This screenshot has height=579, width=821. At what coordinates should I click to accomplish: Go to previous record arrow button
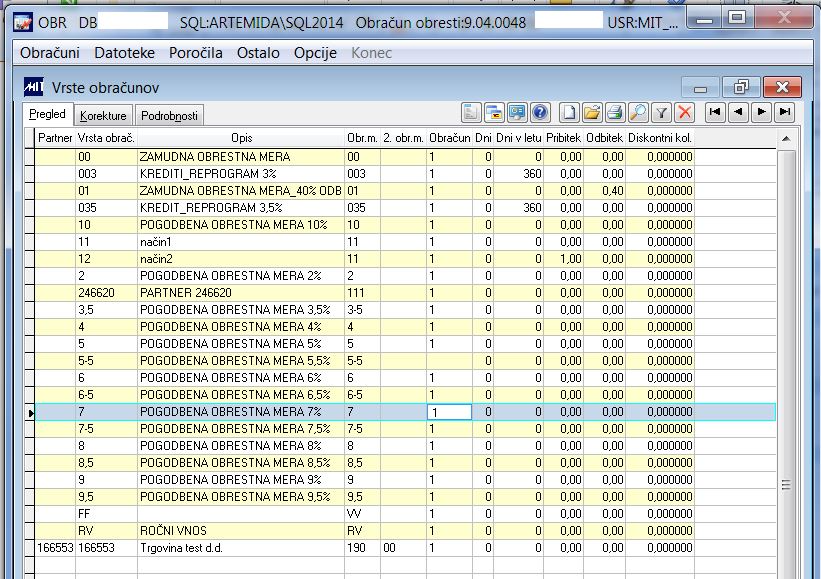(x=738, y=112)
